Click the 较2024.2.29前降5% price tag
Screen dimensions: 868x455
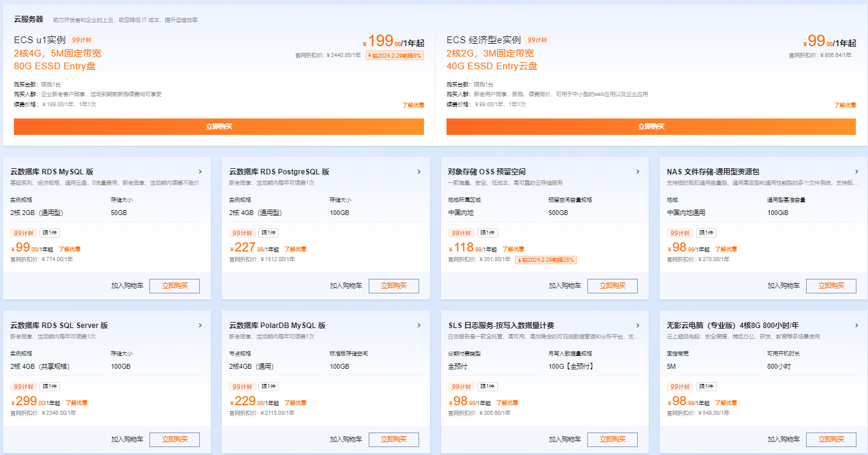[x=395, y=55]
